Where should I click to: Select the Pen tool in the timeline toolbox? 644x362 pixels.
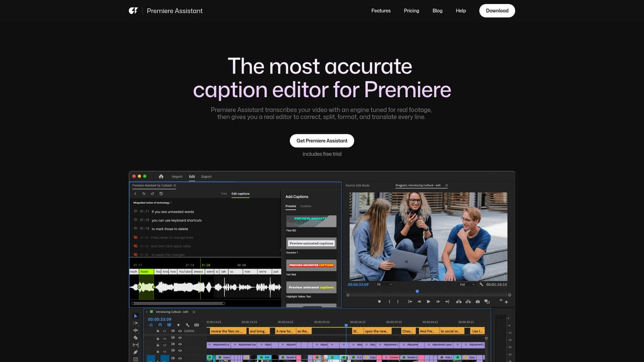135,352
